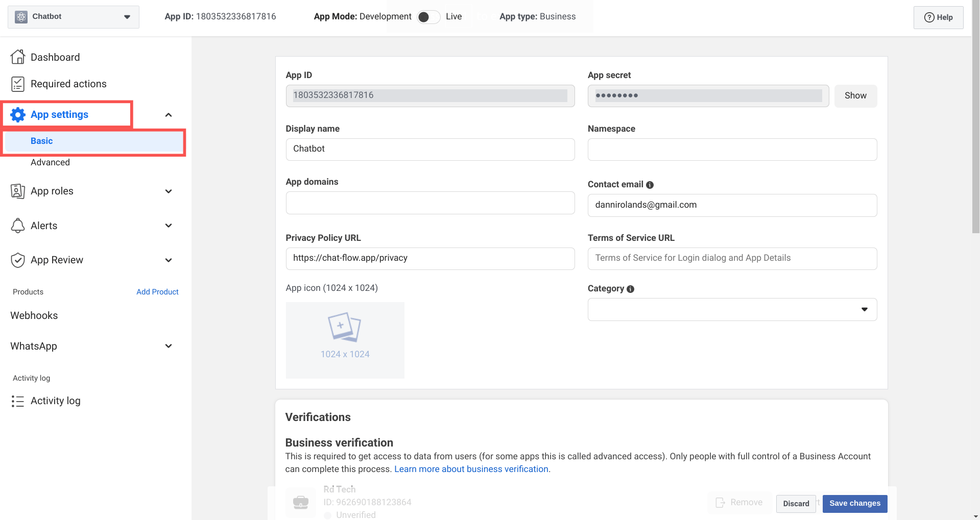Expand the App roles section chevron
The image size is (980, 520).
point(169,191)
